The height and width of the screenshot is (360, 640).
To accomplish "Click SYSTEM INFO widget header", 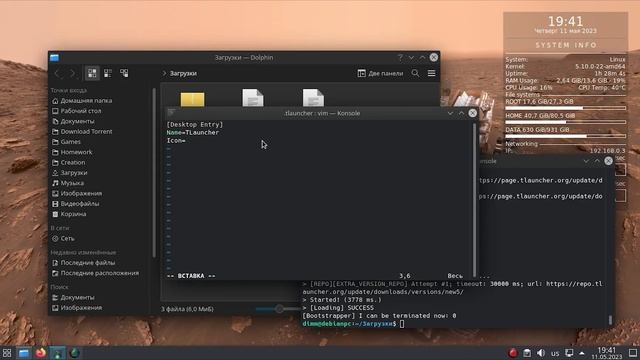I will [566, 45].
